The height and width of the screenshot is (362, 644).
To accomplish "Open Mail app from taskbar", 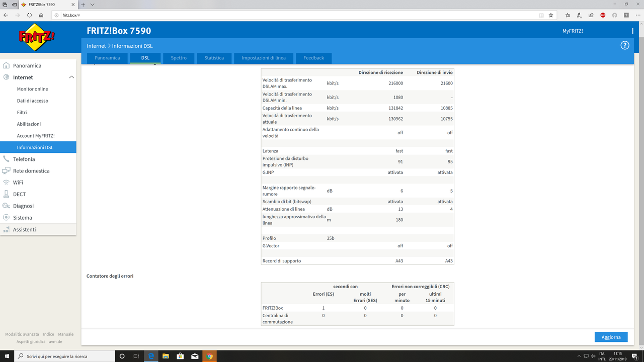I will (x=195, y=356).
